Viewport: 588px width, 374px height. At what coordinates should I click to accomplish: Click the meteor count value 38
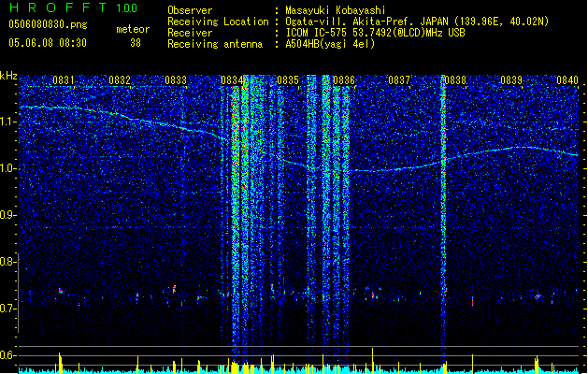click(136, 43)
